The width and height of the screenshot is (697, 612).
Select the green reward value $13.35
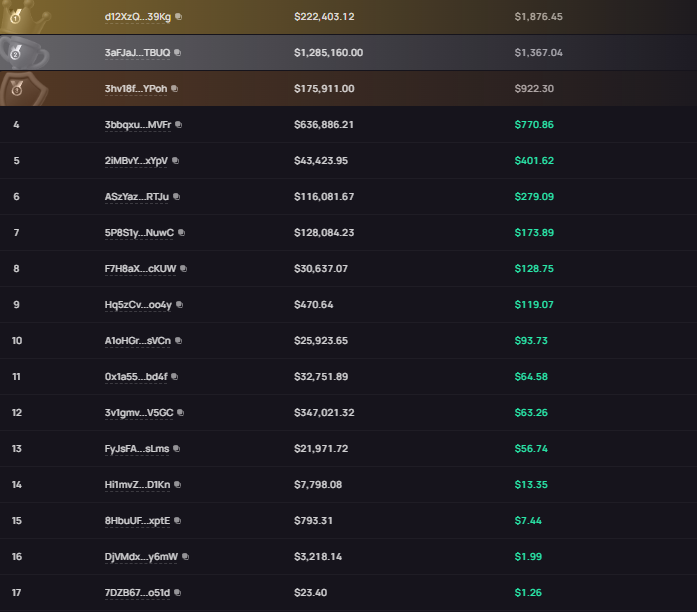[x=531, y=485]
